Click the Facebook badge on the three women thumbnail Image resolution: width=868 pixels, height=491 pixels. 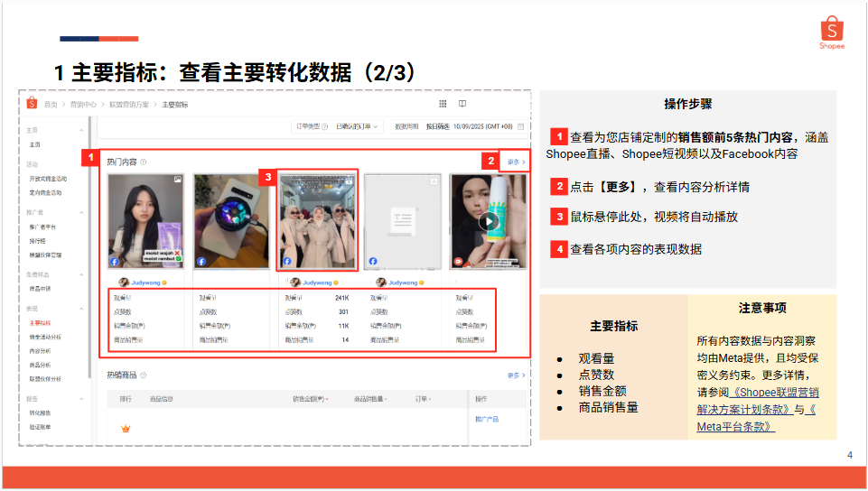pos(287,262)
